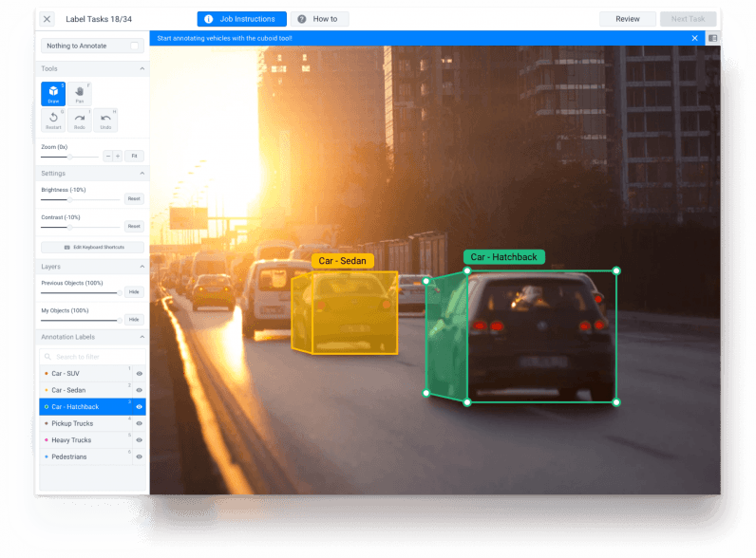Click the Restart tool icon

click(53, 121)
